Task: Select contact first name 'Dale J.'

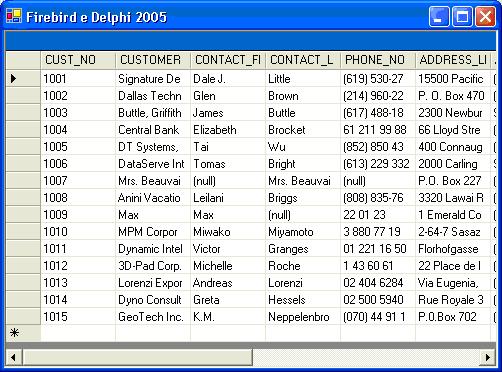Action: (228, 79)
